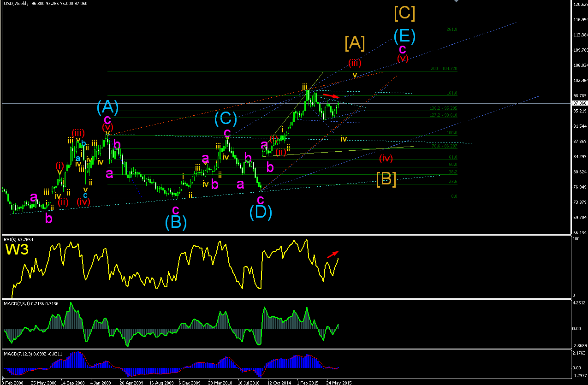This screenshot has width=588, height=385.
Task: Select the blue (D) wave label
Action: coord(261,212)
